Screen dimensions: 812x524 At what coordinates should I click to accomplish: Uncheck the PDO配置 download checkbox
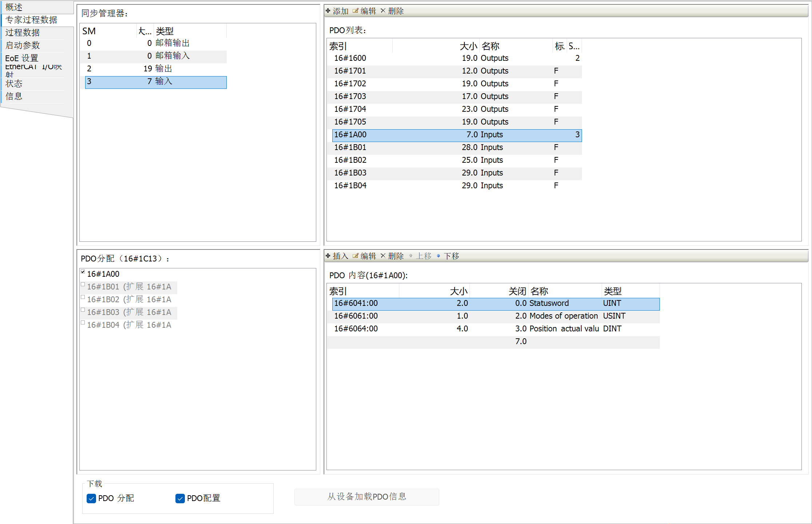click(x=180, y=498)
